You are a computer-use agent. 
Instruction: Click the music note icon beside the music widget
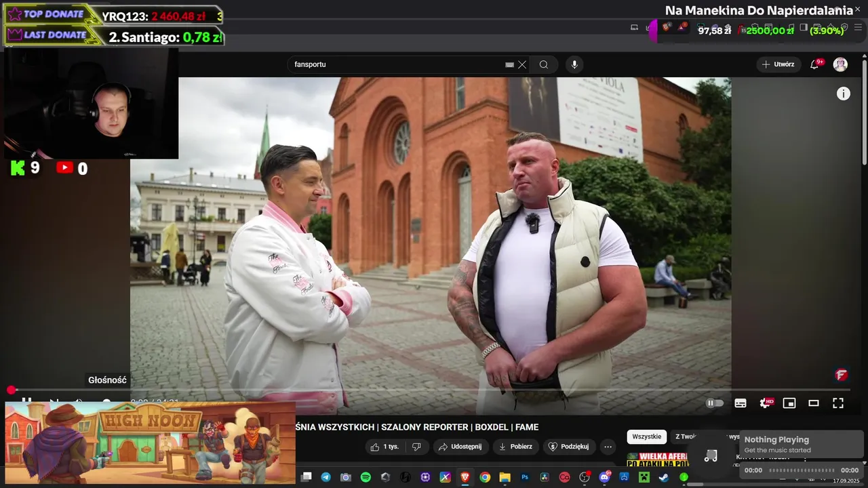[711, 456]
